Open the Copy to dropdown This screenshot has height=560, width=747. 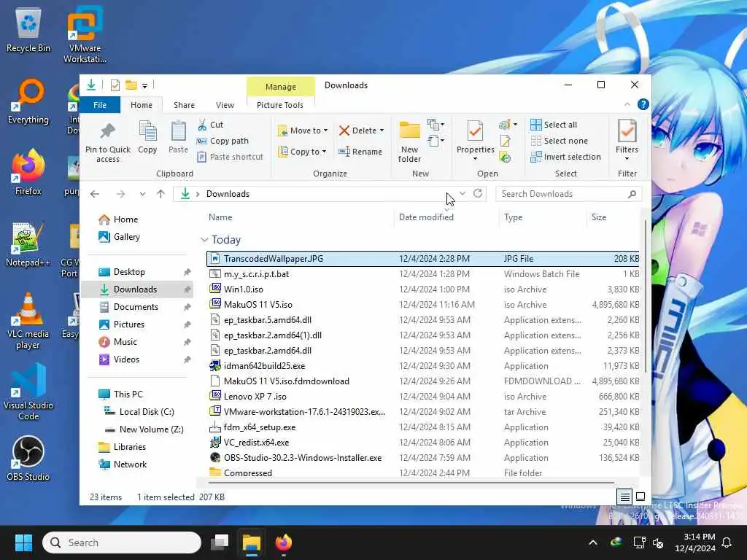303,152
